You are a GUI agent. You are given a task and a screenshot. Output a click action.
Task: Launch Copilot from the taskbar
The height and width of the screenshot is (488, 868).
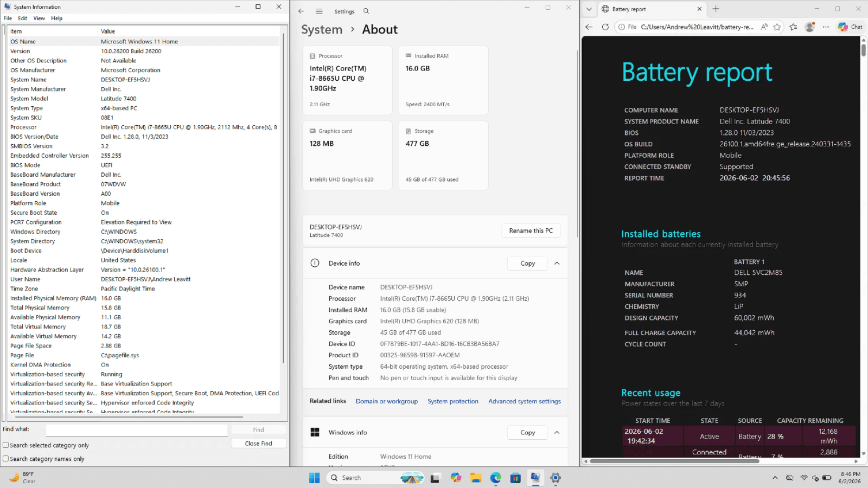(x=456, y=478)
